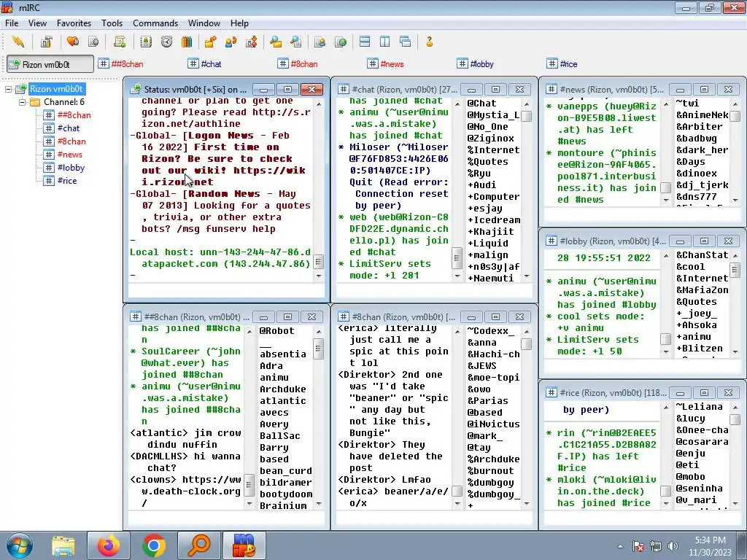Click the Tile Horizontal windows icon

365,42
